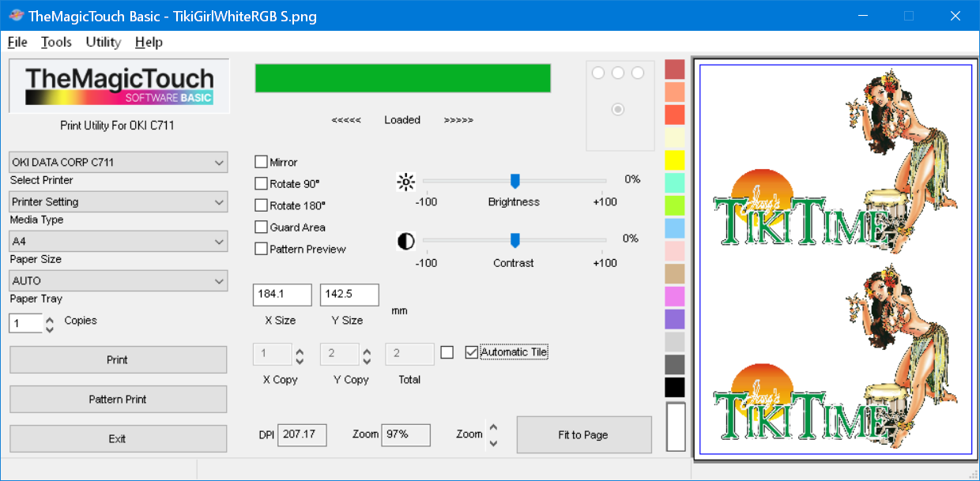Enable Guard Area checkbox

pyautogui.click(x=261, y=227)
